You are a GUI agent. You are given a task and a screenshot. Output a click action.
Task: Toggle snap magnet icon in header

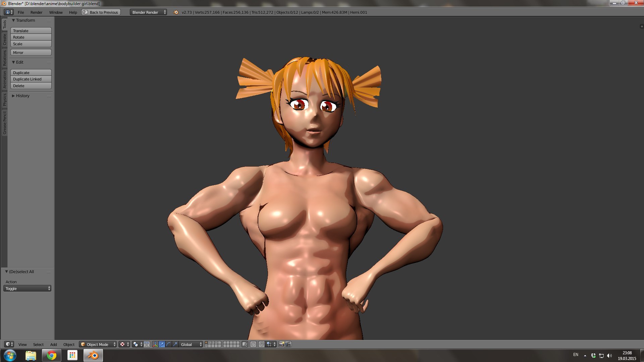click(x=261, y=344)
